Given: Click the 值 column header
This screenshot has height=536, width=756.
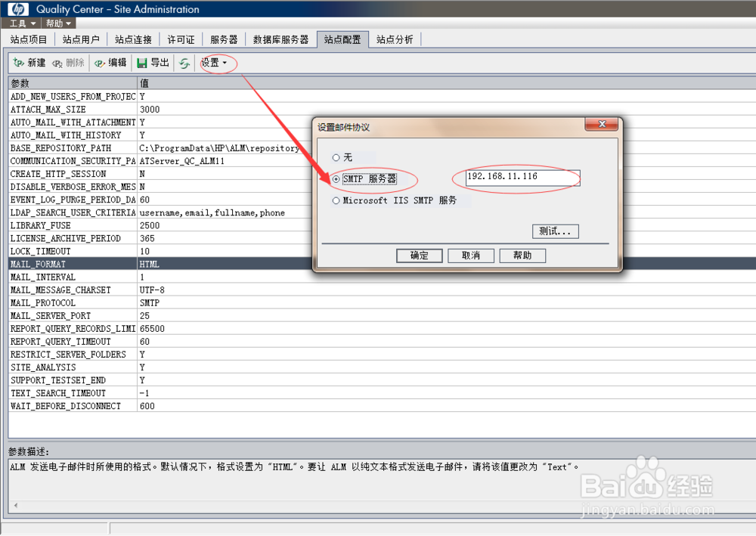Looking at the screenshot, I should pyautogui.click(x=446, y=83).
